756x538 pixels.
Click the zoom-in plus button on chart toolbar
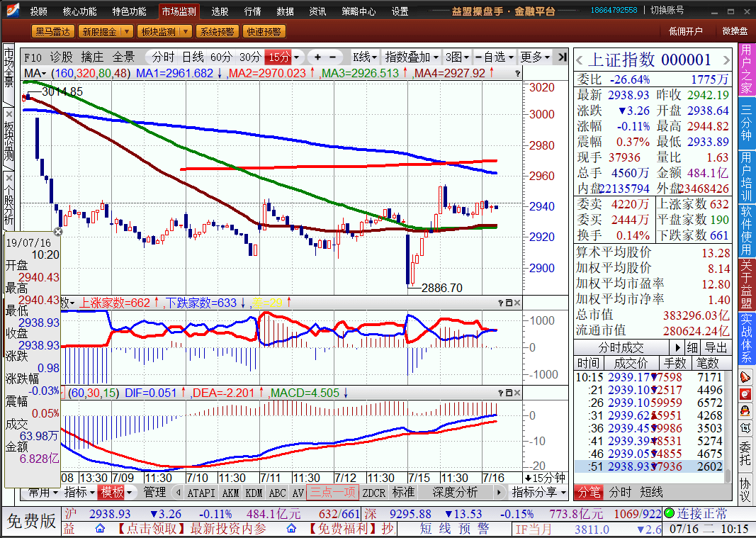coord(317,57)
